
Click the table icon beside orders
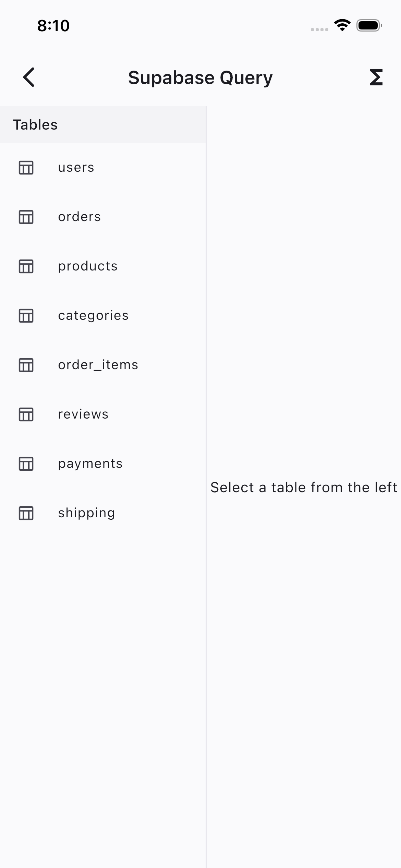click(x=26, y=217)
